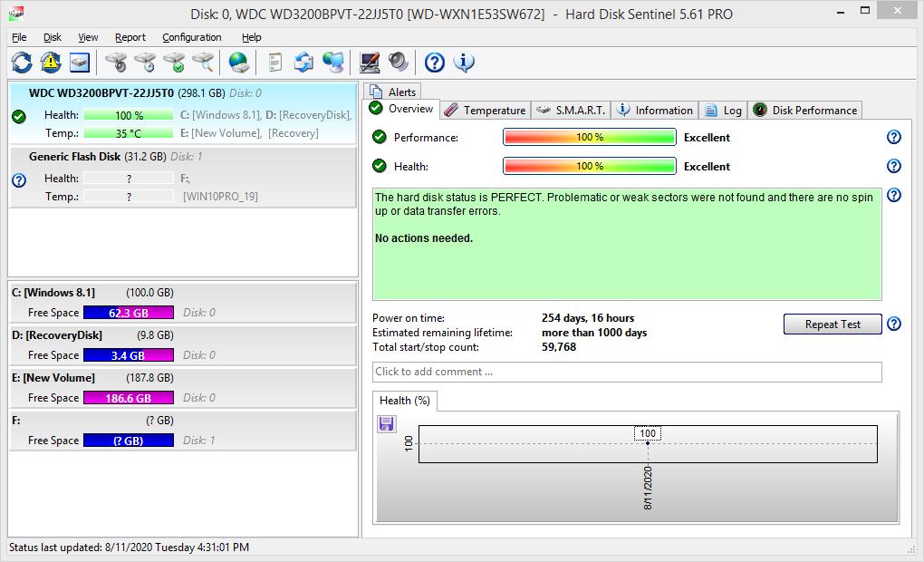Viewport: 924px width, 562px height.
Task: Click the Health 100 % gradient bar in Overview
Action: point(590,166)
